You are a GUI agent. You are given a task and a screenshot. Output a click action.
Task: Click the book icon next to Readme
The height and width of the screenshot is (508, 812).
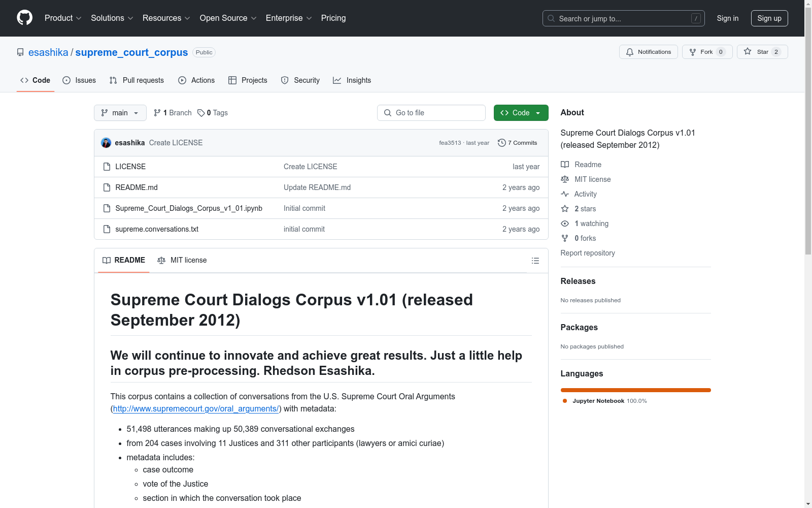565,165
